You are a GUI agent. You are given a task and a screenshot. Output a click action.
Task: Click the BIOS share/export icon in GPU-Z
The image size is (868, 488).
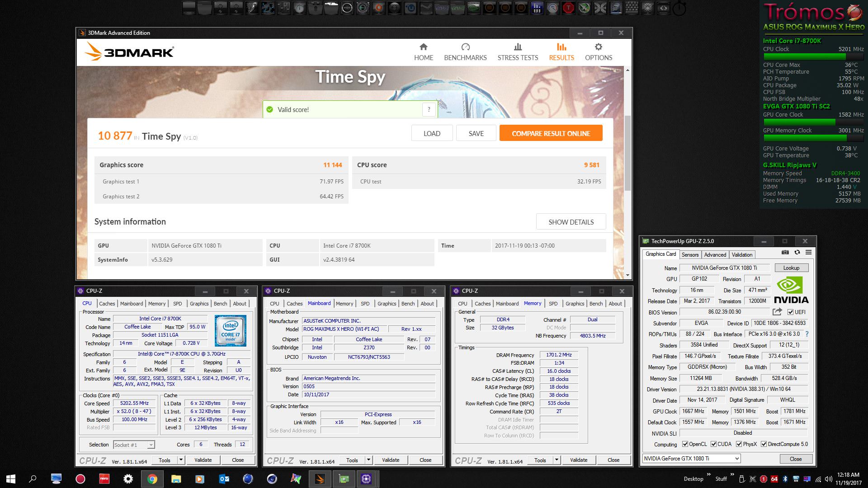(x=777, y=312)
